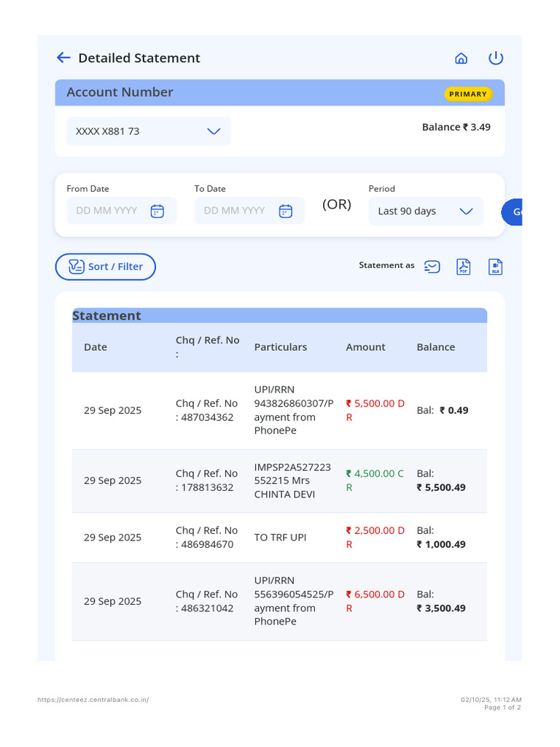Screen dimensions: 560x747
Task: Click the balance ₹ 3,500.49 cell
Action: tap(441, 601)
